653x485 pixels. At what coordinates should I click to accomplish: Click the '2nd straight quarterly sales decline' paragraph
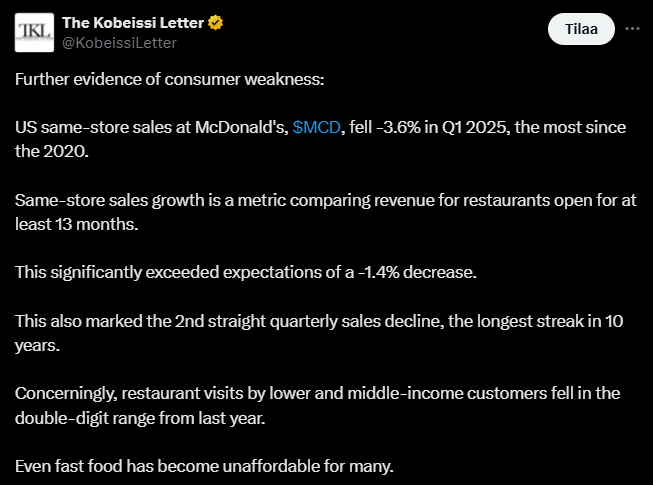coord(319,333)
